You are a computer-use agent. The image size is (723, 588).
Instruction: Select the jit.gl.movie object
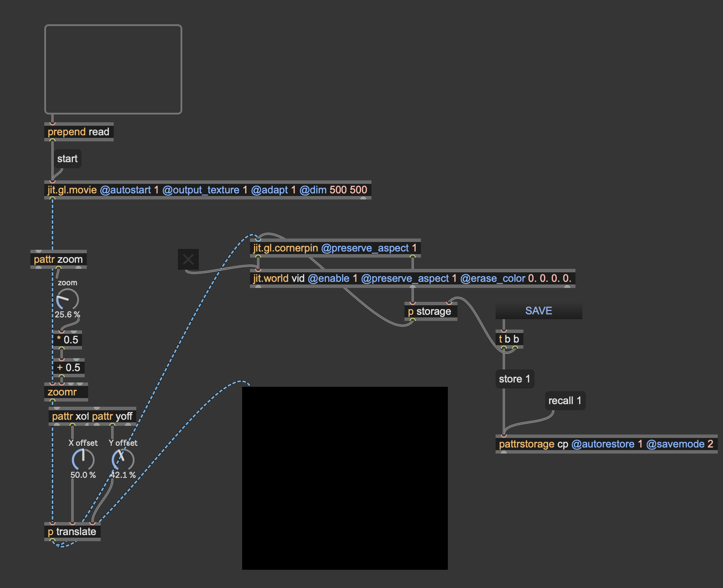207,190
